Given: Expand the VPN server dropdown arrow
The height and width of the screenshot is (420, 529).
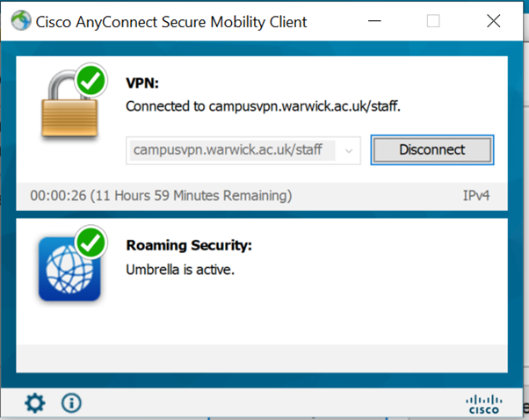Looking at the screenshot, I should pyautogui.click(x=351, y=150).
